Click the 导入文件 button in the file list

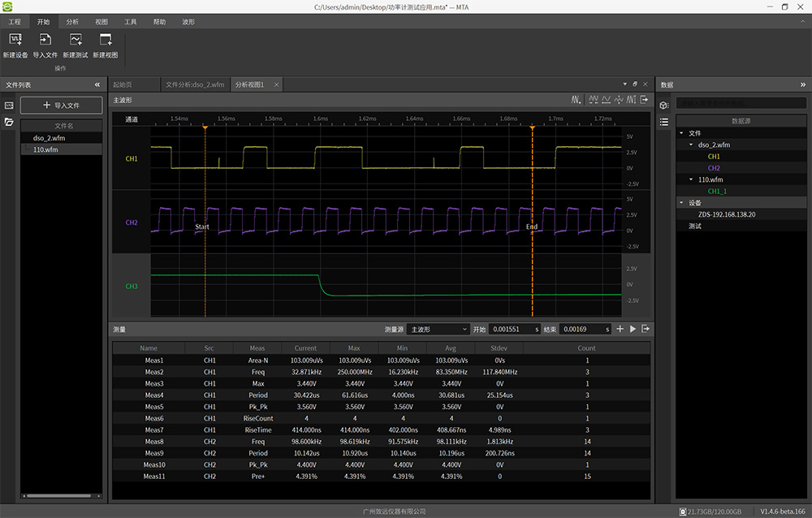click(62, 106)
